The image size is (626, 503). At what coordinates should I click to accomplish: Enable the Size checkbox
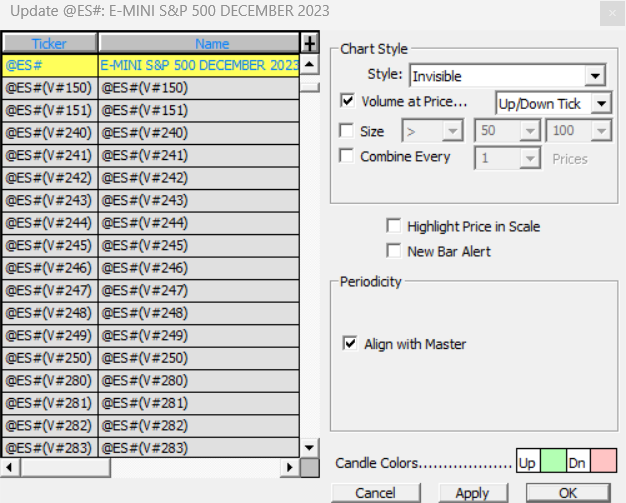(347, 131)
